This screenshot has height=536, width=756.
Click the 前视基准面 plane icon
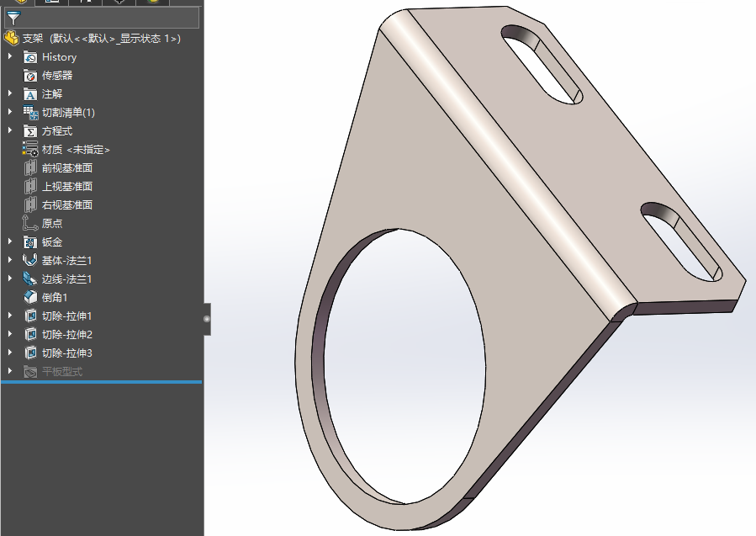coord(30,168)
